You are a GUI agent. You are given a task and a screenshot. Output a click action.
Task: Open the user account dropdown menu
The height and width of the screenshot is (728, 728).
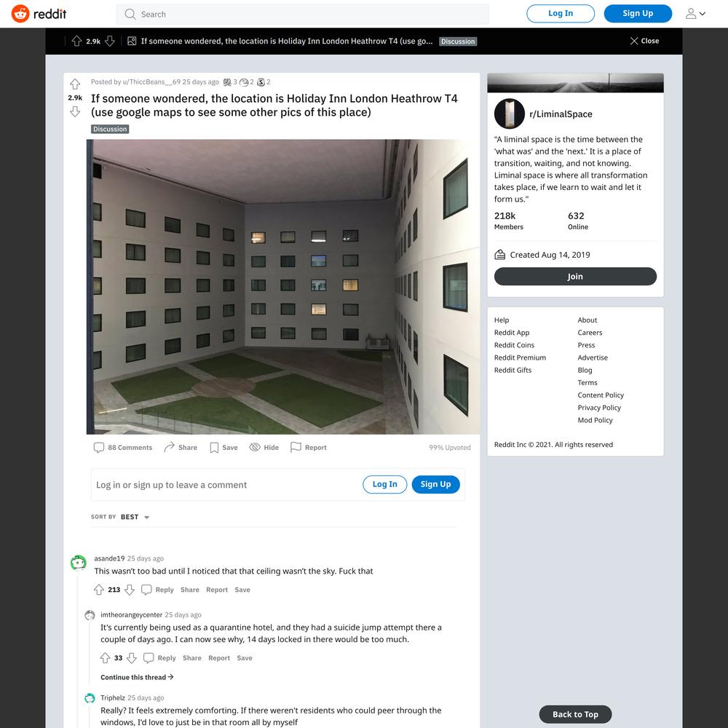pyautogui.click(x=695, y=14)
